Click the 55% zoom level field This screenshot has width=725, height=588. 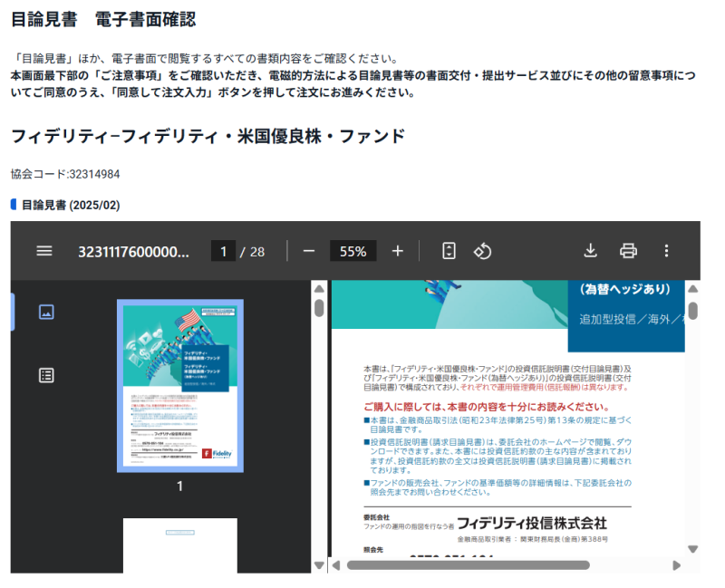tap(353, 252)
